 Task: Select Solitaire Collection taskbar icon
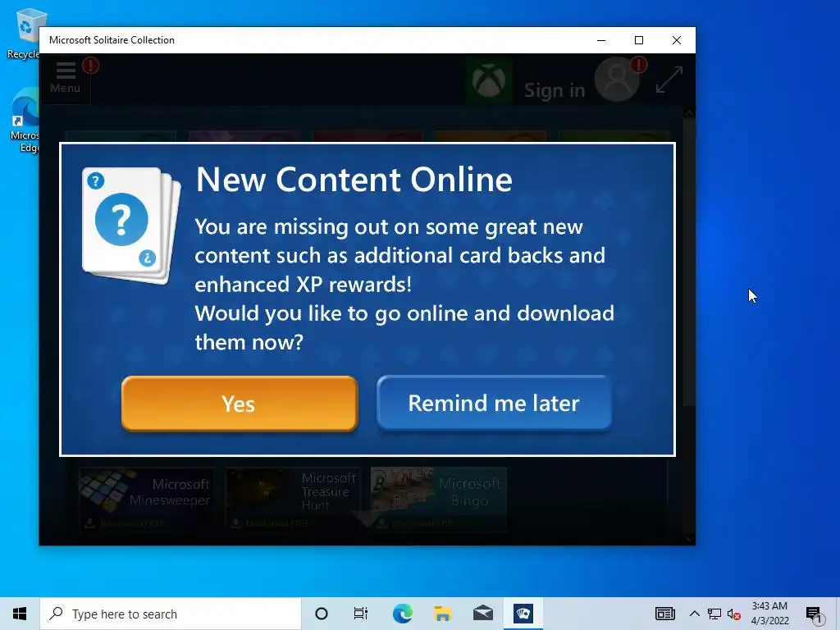pos(523,614)
